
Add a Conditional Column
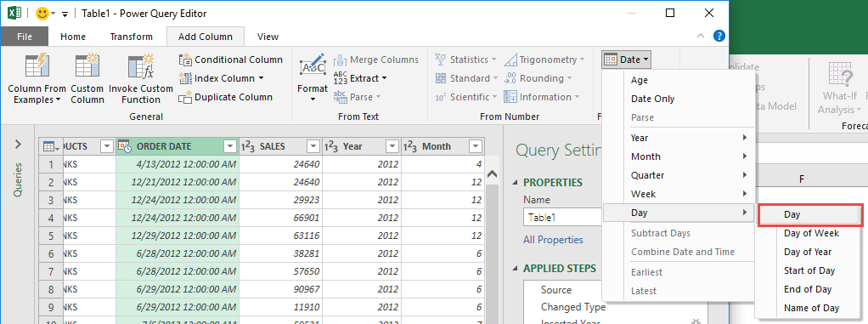pos(231,60)
